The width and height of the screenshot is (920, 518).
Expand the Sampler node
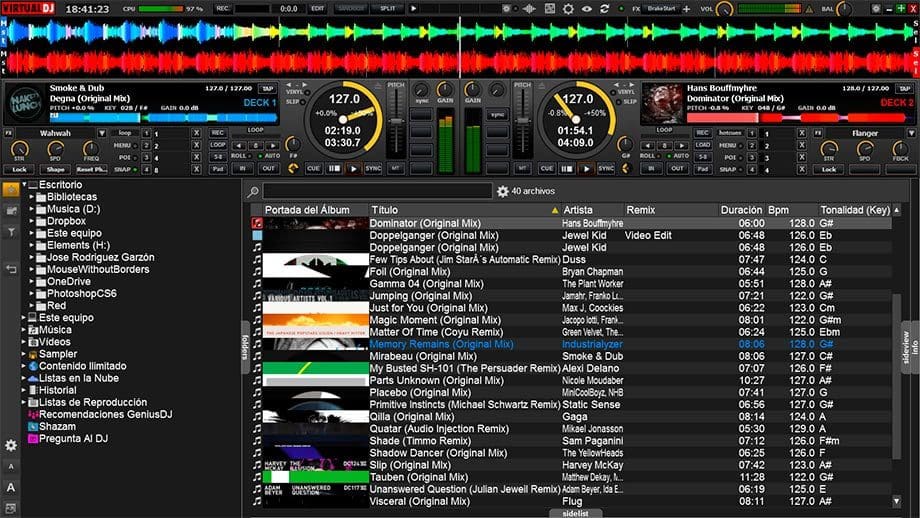click(24, 354)
